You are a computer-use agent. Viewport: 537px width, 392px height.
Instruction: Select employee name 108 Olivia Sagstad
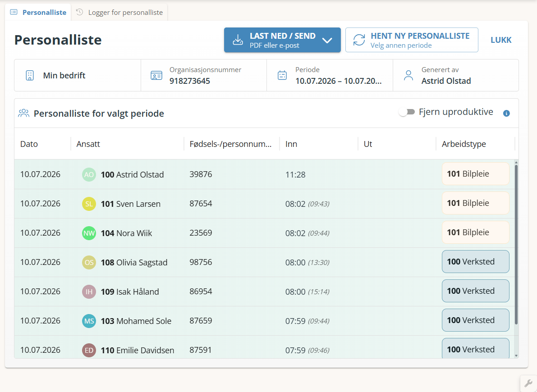point(134,263)
